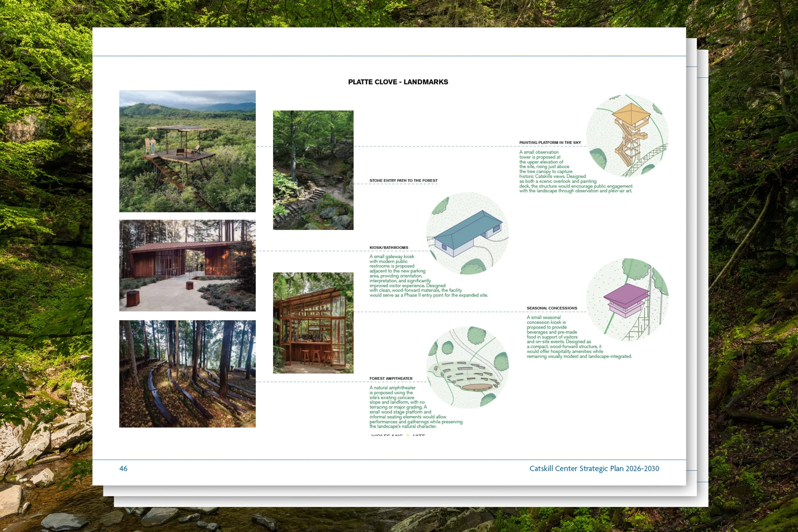Screen dimensions: 798x532
Task: Click the forest amphitheater circular illustration
Action: point(467,367)
